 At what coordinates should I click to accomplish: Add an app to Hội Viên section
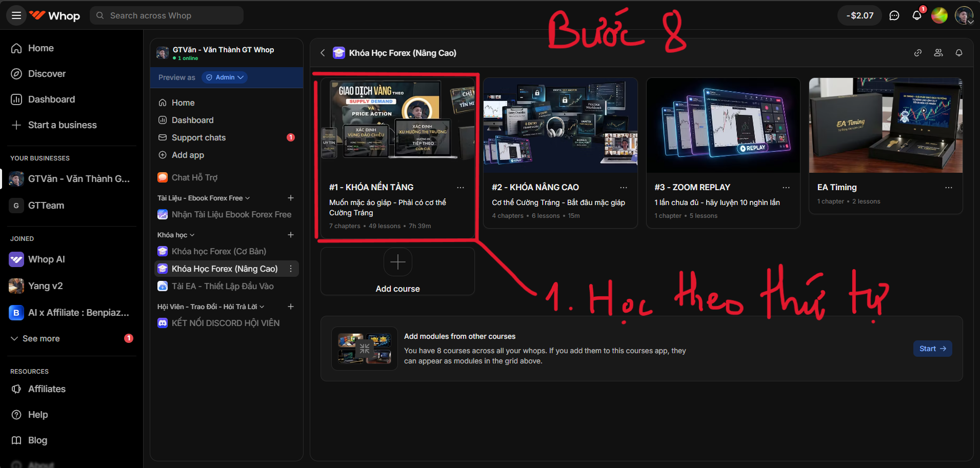[x=291, y=307]
